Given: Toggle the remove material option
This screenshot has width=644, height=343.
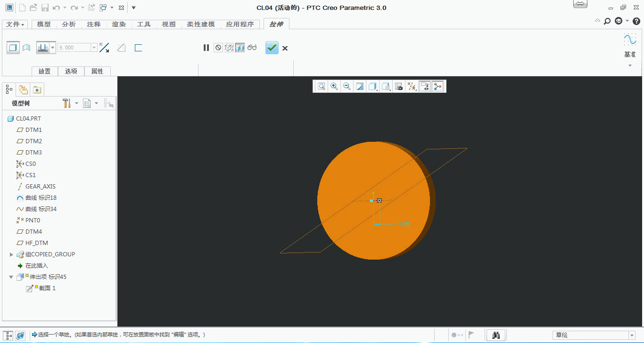Looking at the screenshot, I should click(x=121, y=48).
